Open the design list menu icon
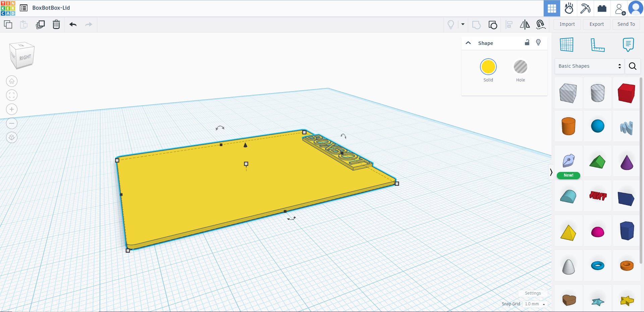The width and height of the screenshot is (644, 312). [x=23, y=8]
